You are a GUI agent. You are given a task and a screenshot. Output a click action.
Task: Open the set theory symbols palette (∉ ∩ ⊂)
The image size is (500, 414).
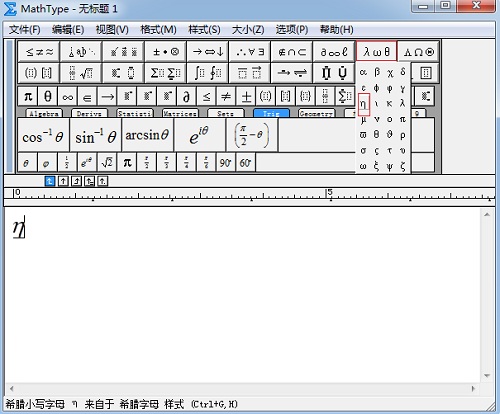pos(292,51)
